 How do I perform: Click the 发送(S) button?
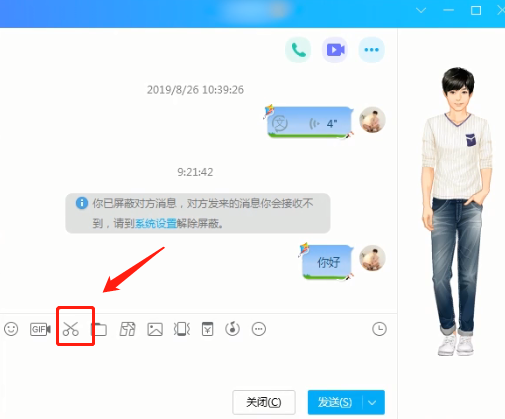(x=335, y=402)
